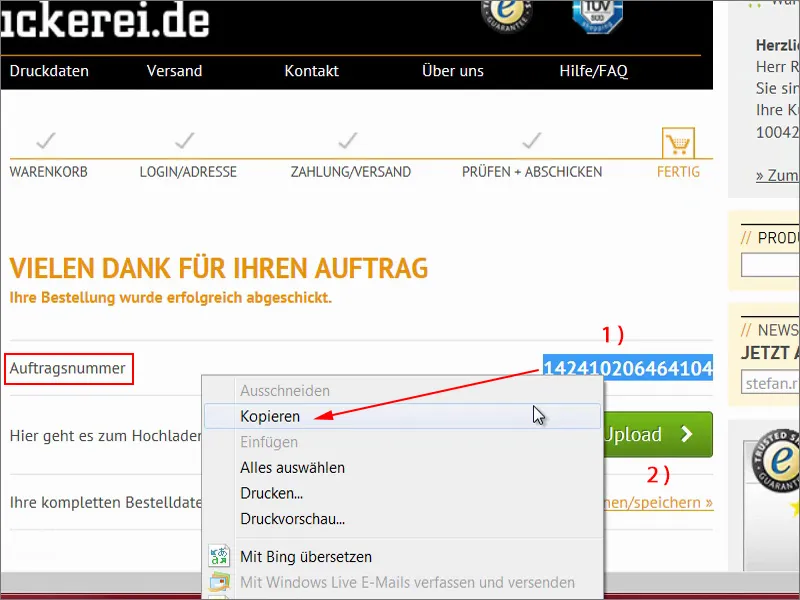Open the Druckdaten navigation item

49,71
